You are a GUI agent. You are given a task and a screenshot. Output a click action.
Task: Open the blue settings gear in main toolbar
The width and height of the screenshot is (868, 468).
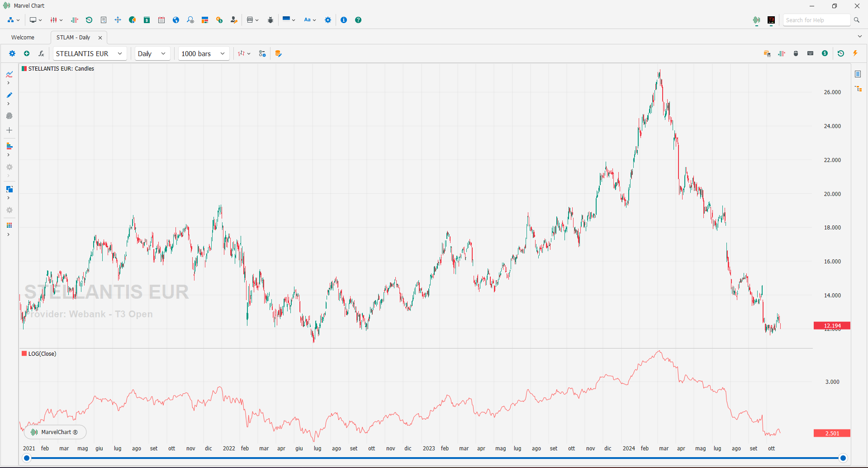tap(328, 20)
